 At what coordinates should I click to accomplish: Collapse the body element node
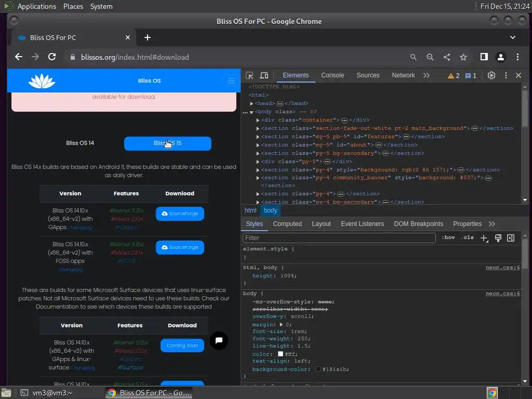coord(251,112)
